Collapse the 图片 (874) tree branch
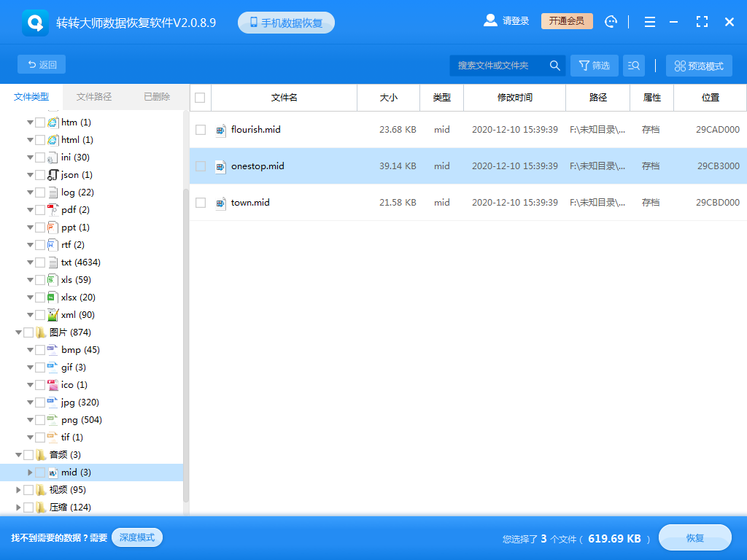 pyautogui.click(x=18, y=332)
